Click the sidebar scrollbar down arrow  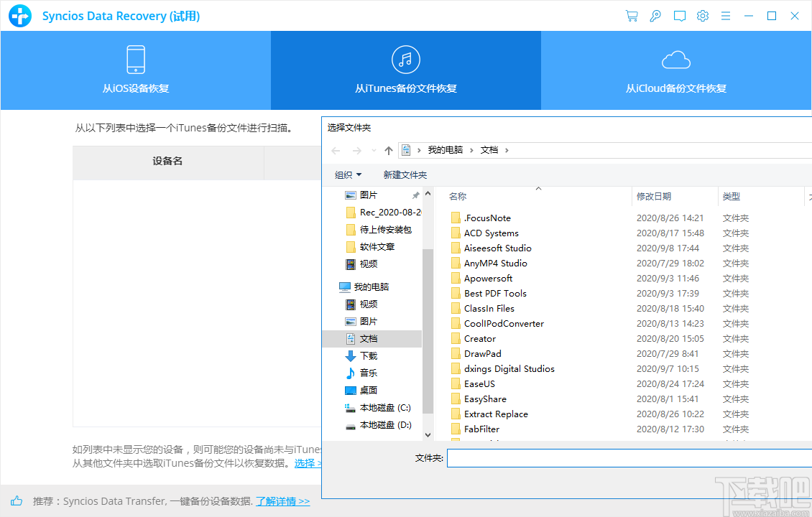point(428,434)
